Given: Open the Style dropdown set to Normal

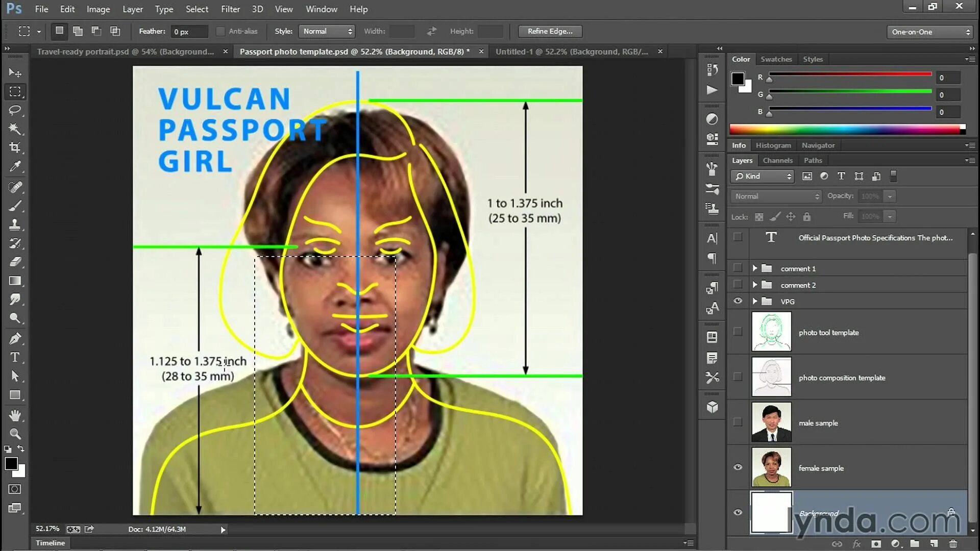Looking at the screenshot, I should click(327, 32).
